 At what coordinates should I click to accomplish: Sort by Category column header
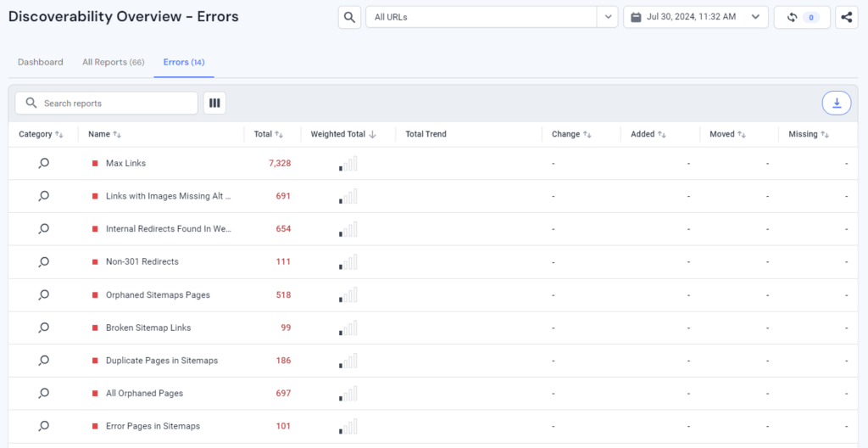pos(41,134)
